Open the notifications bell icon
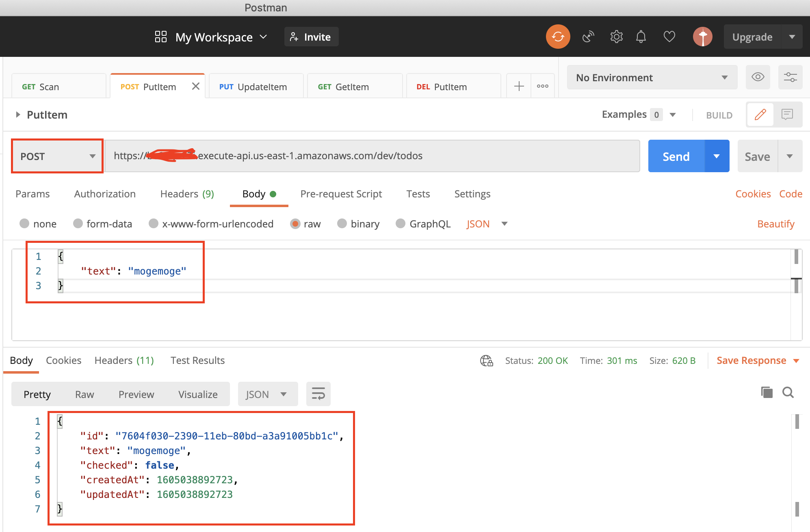This screenshot has width=810, height=532. click(x=641, y=37)
